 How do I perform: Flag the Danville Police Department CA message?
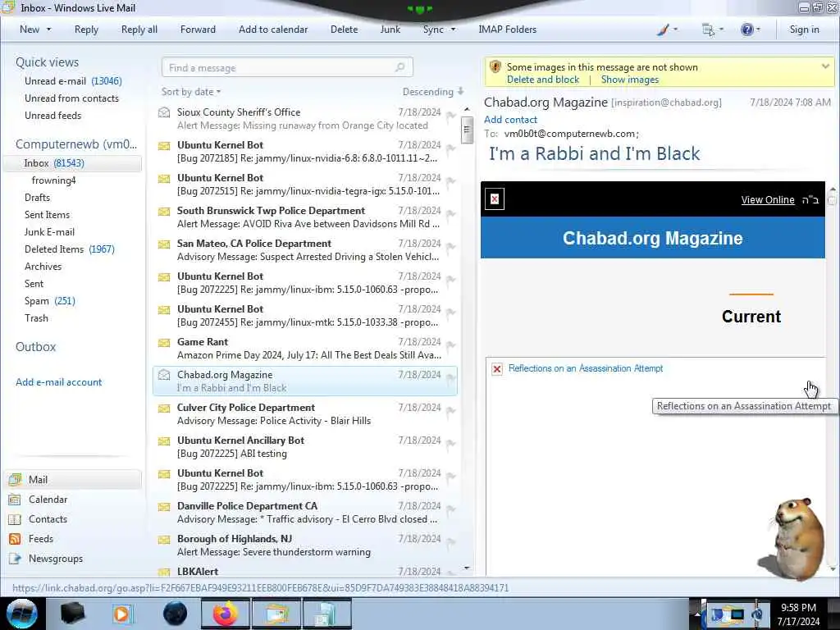coord(450,509)
